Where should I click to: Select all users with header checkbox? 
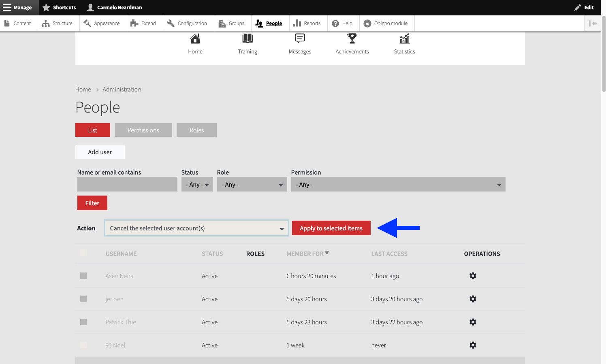tap(83, 253)
